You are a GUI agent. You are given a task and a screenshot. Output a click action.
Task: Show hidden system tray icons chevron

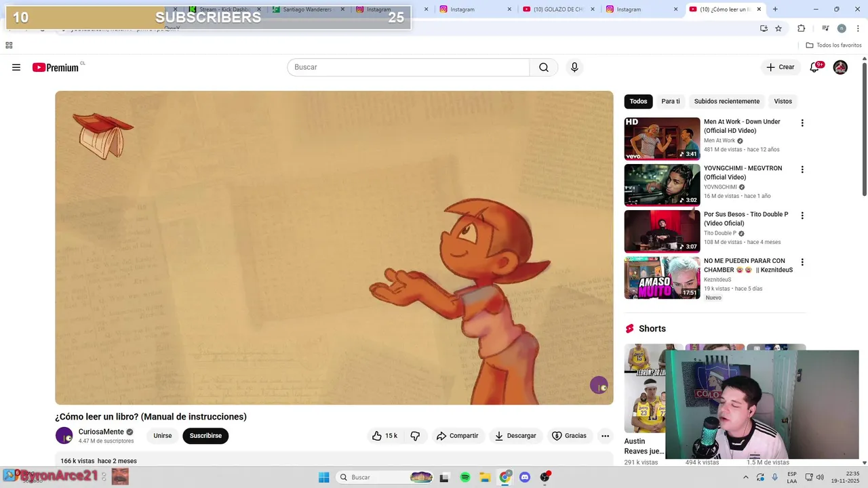point(746,477)
